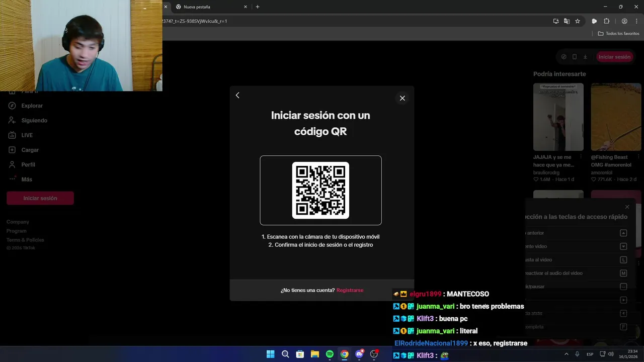Click the taskbar clock showing 23:34
Image resolution: width=644 pixels, height=362 pixels.
tap(628, 354)
